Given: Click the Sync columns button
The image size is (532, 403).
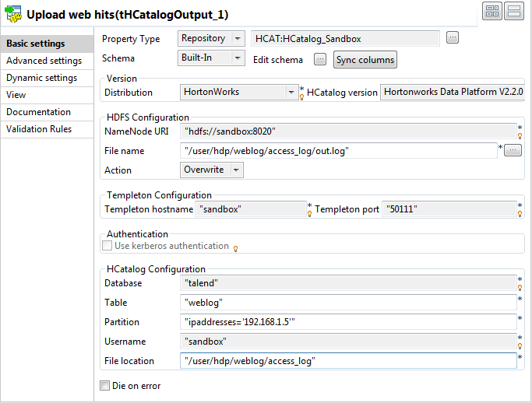Looking at the screenshot, I should tap(365, 60).
